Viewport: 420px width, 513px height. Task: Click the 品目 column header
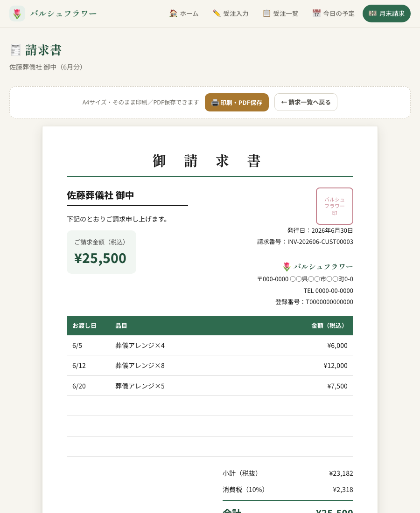click(121, 326)
